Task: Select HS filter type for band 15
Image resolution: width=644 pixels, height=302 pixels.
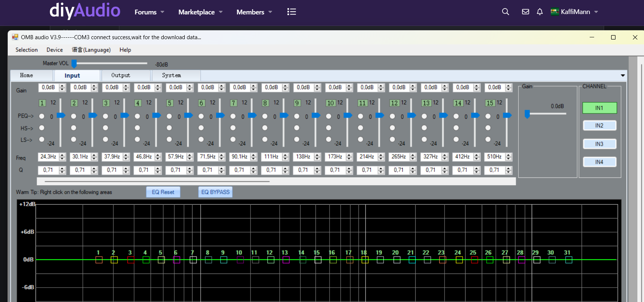Action: click(x=488, y=128)
